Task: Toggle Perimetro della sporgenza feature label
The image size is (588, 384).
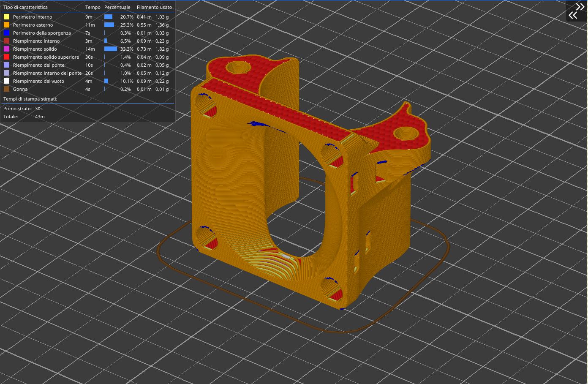Action: [x=42, y=33]
